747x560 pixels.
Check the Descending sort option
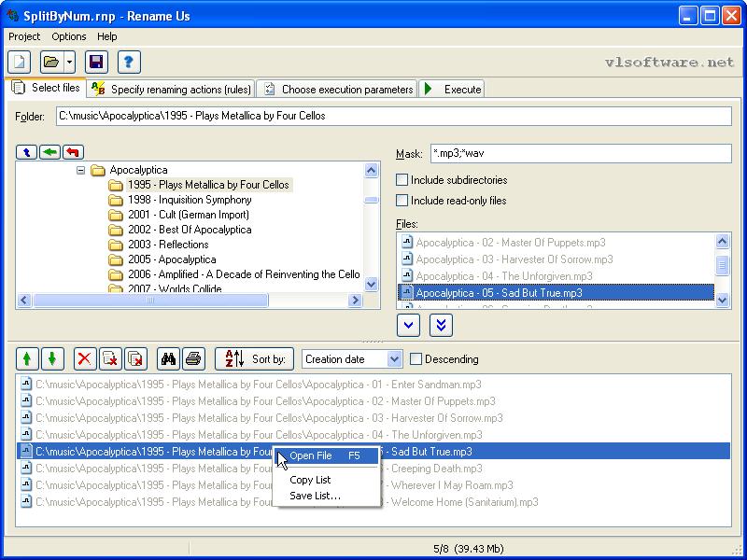click(x=416, y=359)
